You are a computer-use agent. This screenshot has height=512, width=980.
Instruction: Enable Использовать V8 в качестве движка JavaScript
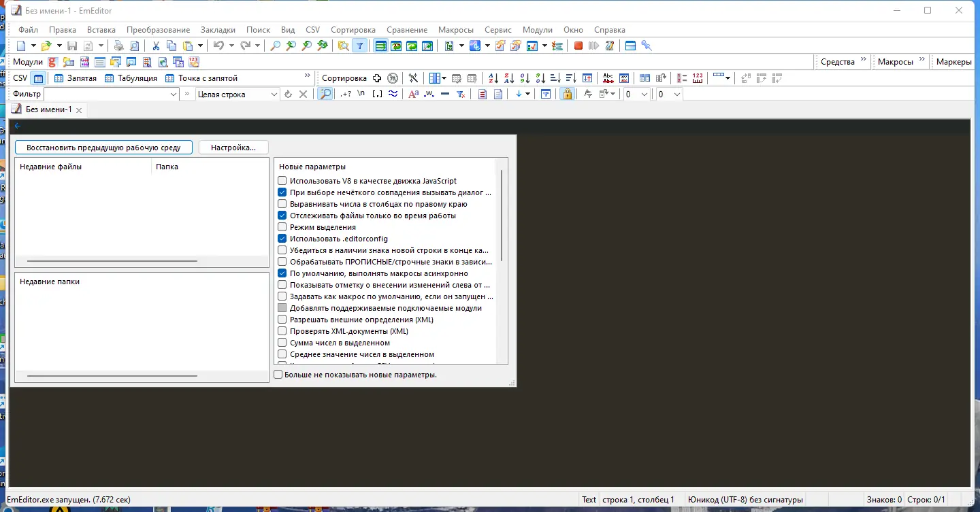[282, 180]
